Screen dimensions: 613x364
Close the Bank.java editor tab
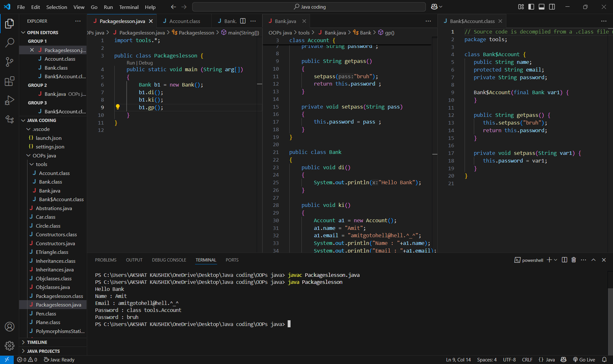click(304, 21)
